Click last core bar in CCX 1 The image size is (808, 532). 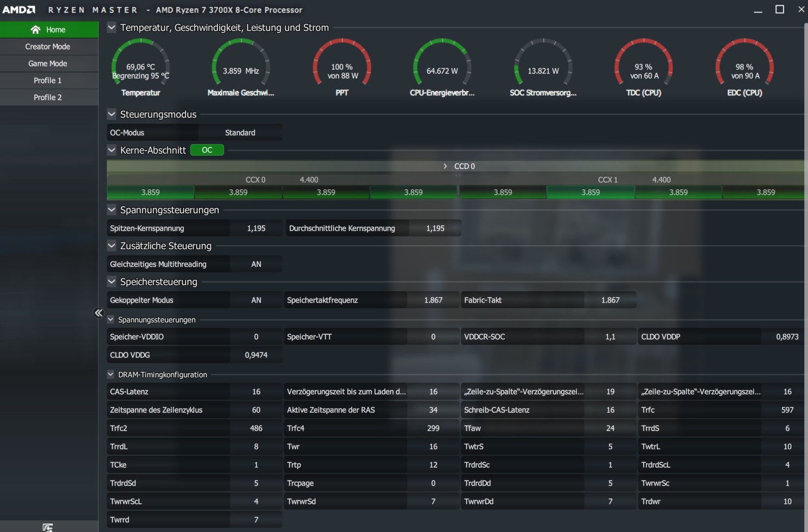764,192
